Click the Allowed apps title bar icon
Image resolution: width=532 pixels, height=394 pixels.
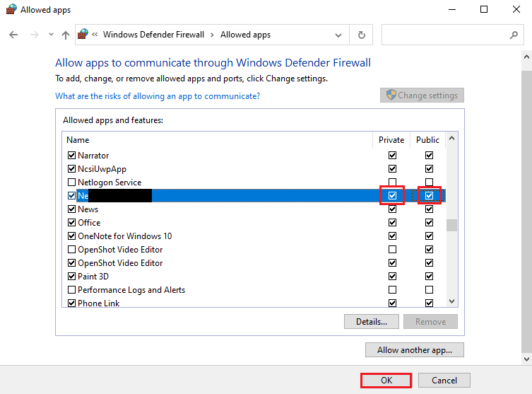pos(11,9)
